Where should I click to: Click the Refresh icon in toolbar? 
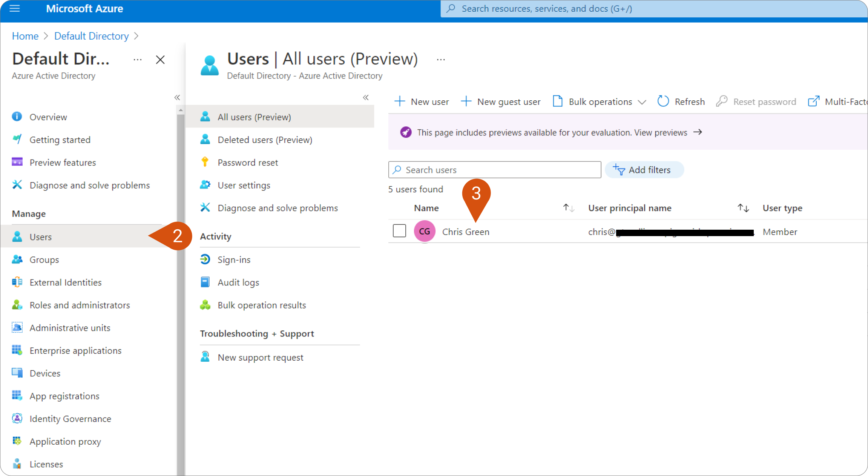click(x=663, y=101)
